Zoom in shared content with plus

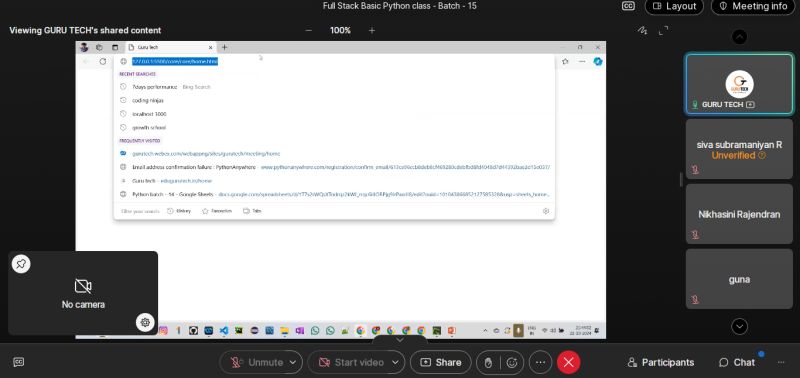(372, 31)
